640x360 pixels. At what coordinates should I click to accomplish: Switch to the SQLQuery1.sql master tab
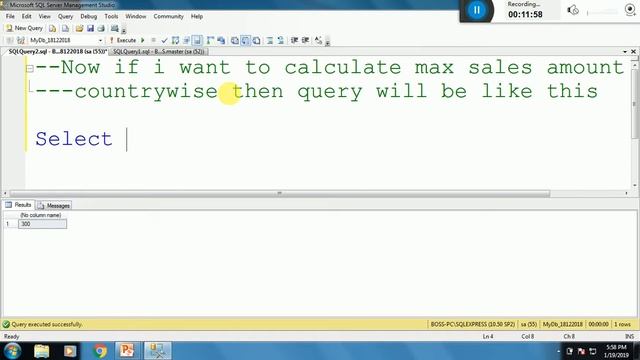coord(159,52)
